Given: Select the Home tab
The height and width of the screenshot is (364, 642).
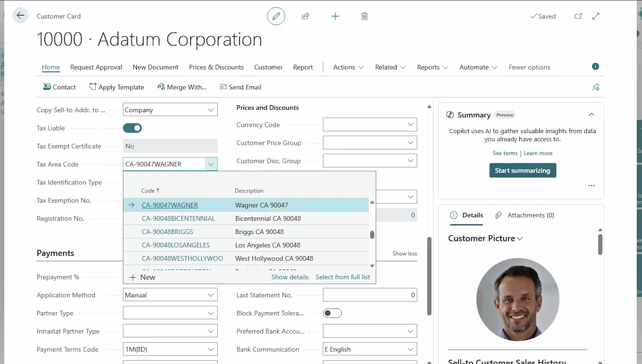Looking at the screenshot, I should pos(51,67).
